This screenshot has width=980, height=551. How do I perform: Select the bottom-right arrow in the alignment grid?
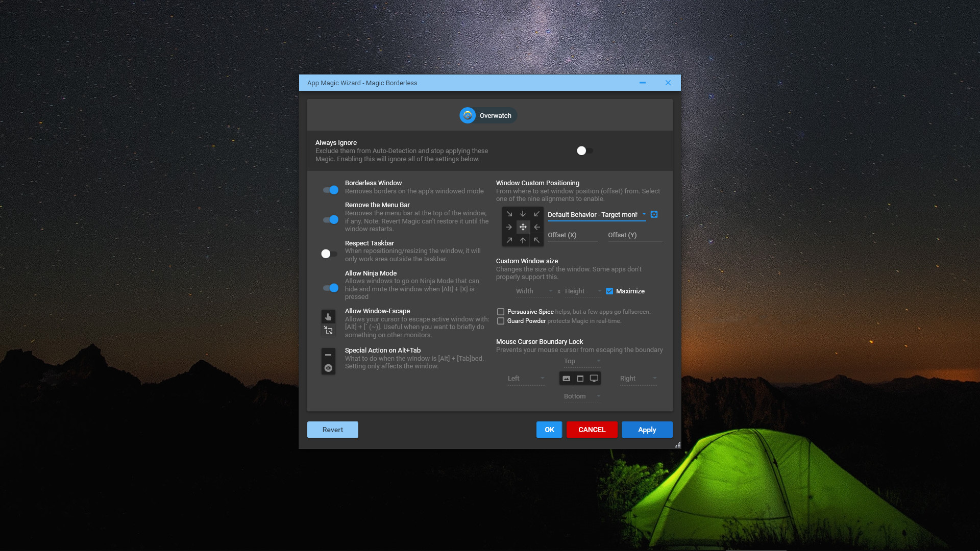tap(537, 240)
